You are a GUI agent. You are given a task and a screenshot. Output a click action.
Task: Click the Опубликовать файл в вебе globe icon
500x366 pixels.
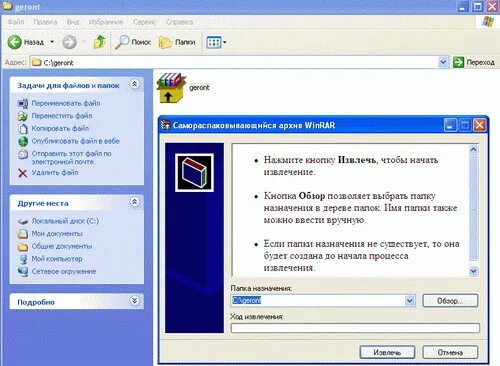[x=23, y=141]
